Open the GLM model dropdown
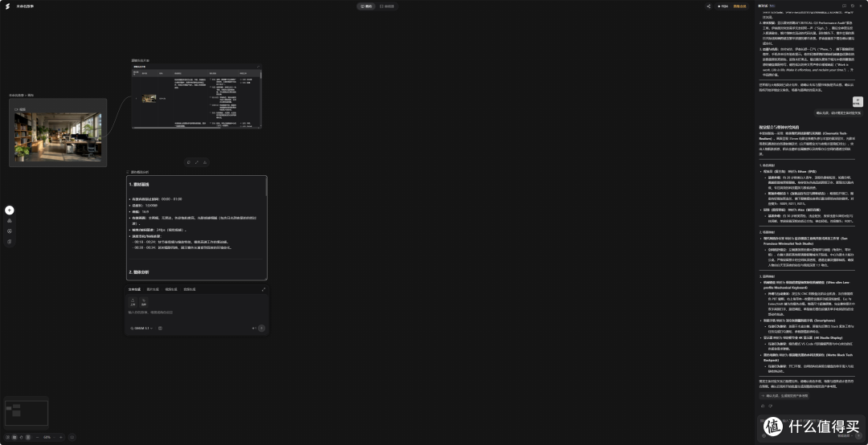This screenshot has height=445, width=868. (141, 329)
